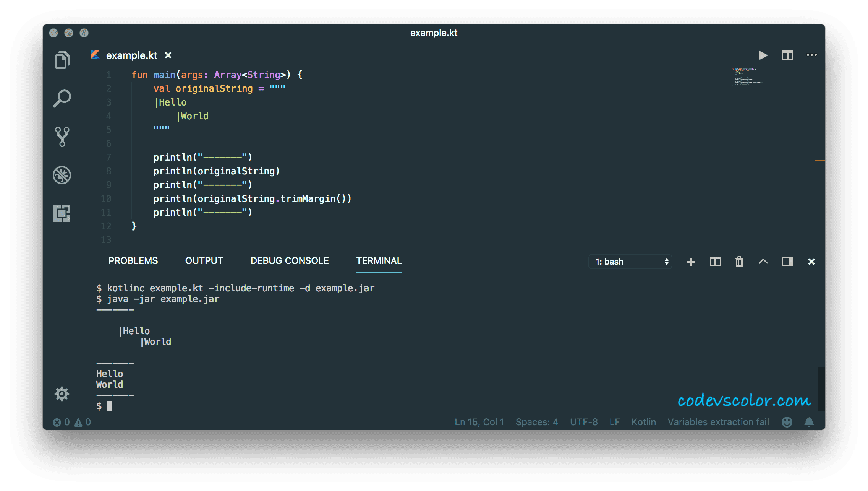Screen dimensions: 868x491
Task: Switch to the DEBUG CONSOLE tab
Action: pyautogui.click(x=290, y=260)
